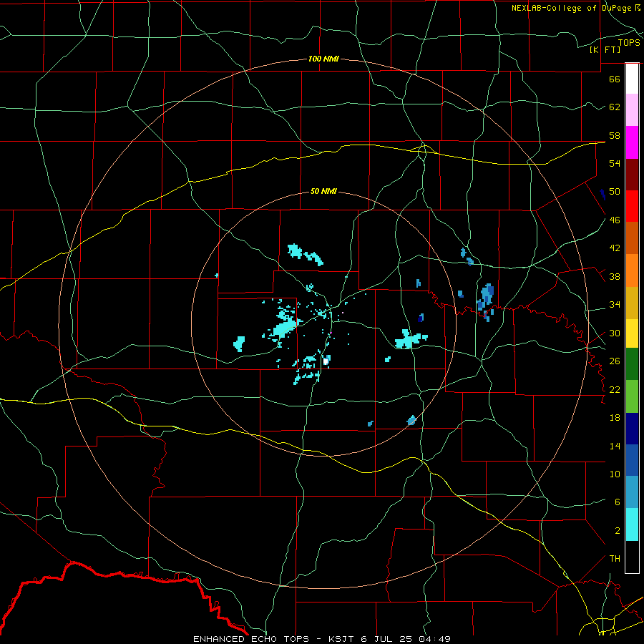Click the 100 NMI range ring label
The image size is (644, 644).
click(x=323, y=59)
